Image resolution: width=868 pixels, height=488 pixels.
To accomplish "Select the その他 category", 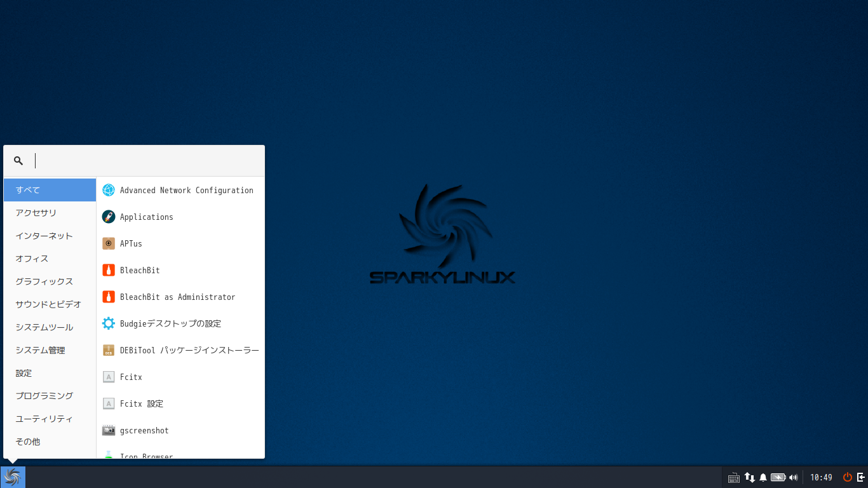I will click(x=50, y=442).
